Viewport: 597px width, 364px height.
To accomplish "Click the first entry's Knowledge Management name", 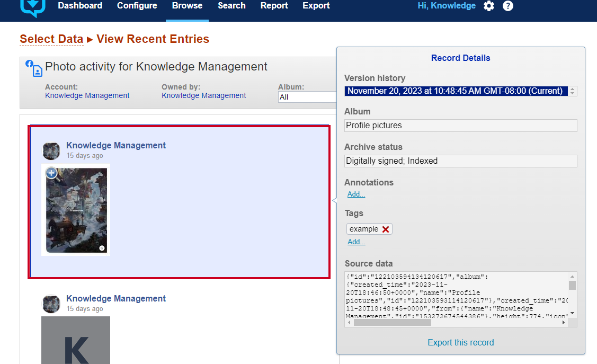I will (x=115, y=146).
